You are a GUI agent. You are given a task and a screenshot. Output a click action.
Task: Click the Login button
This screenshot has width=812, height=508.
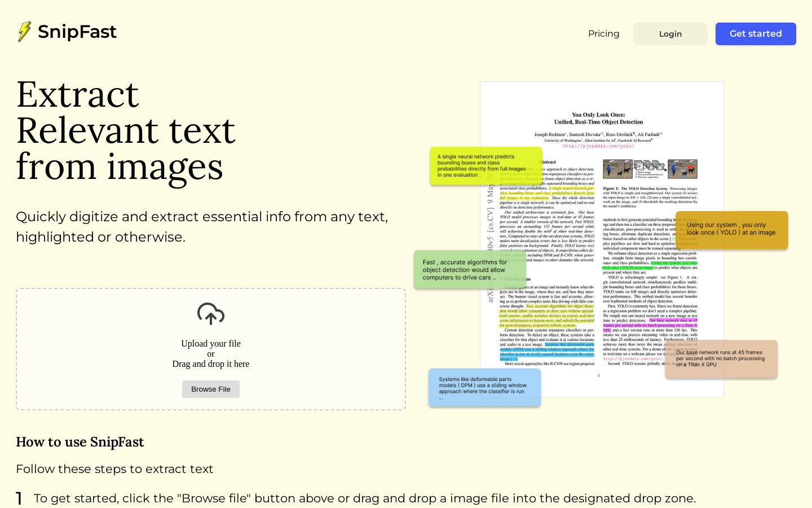[670, 34]
